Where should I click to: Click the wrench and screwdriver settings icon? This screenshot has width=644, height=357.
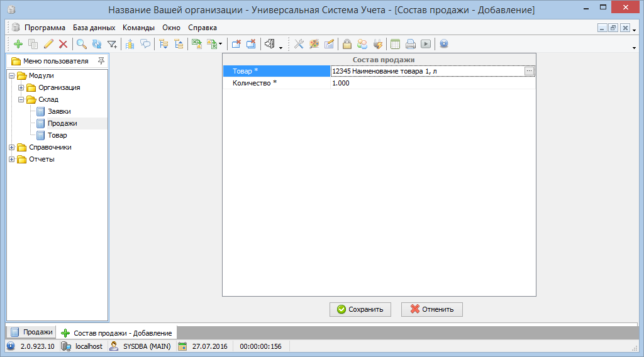[x=299, y=44]
